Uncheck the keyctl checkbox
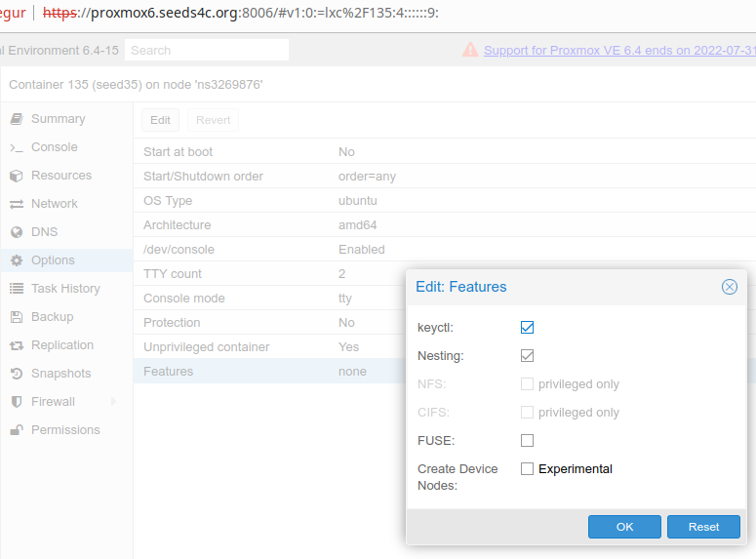 [528, 328]
